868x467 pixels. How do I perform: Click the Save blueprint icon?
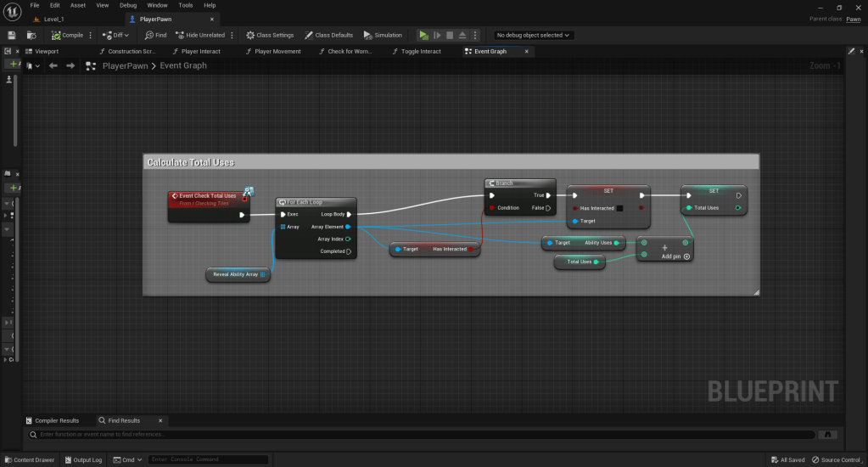click(12, 35)
